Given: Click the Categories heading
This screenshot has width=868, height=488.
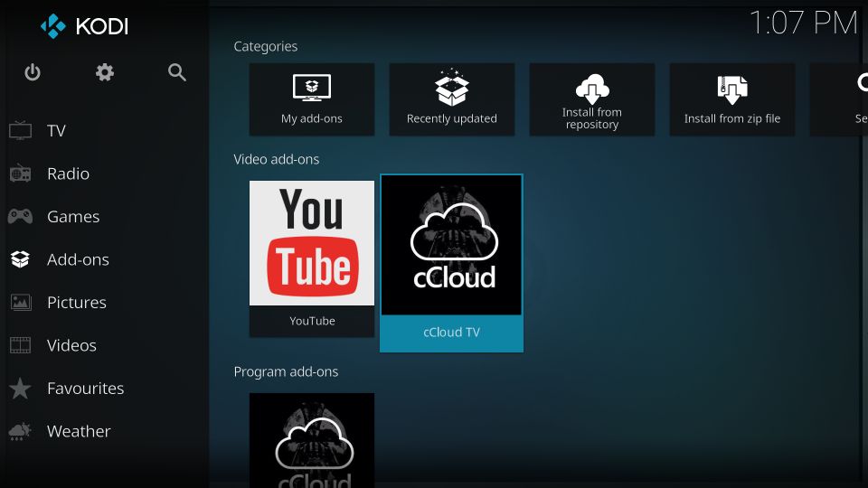Looking at the screenshot, I should coord(266,46).
